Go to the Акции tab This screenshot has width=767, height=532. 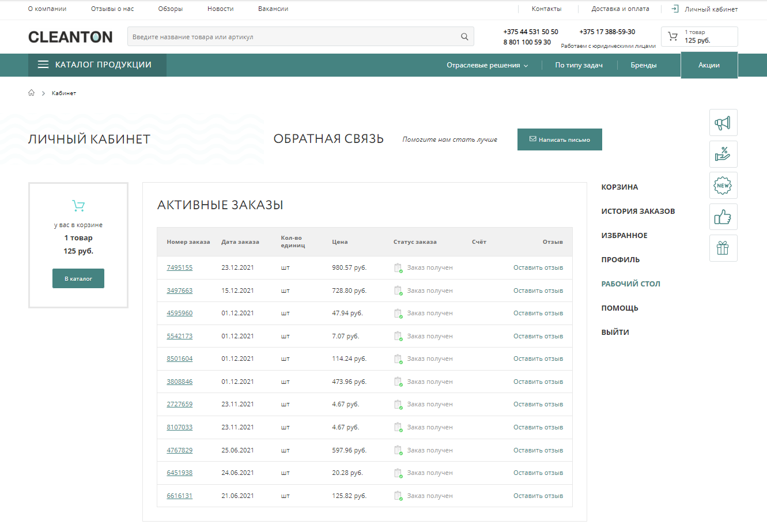click(709, 66)
